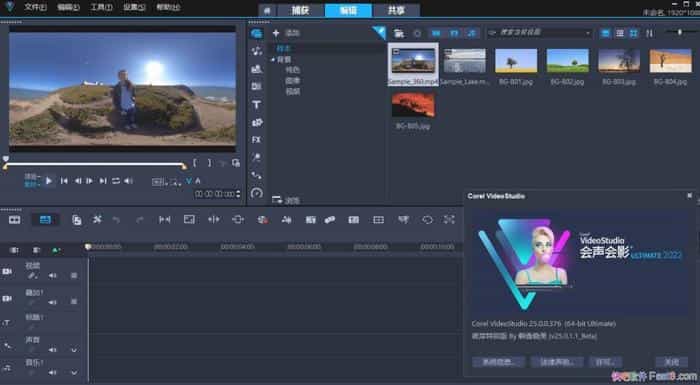Adjust the thumbnail size slider
Viewport: 700px width, 385px height.
click(680, 32)
